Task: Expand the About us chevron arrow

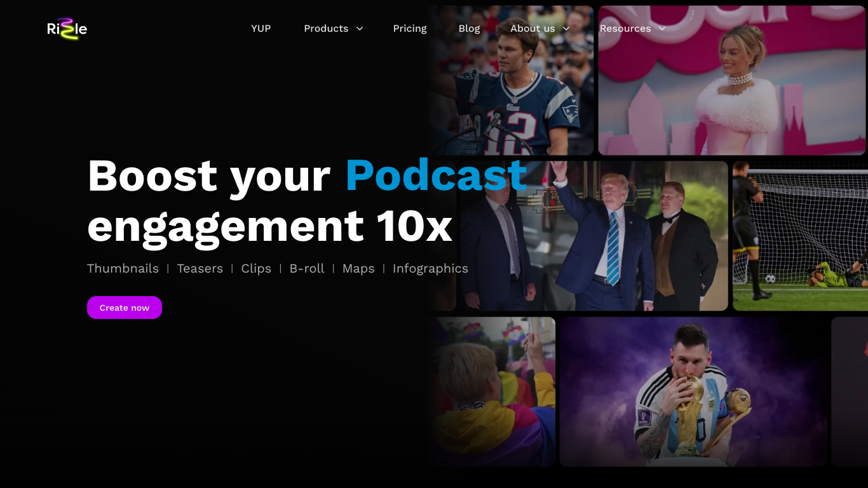Action: (566, 29)
